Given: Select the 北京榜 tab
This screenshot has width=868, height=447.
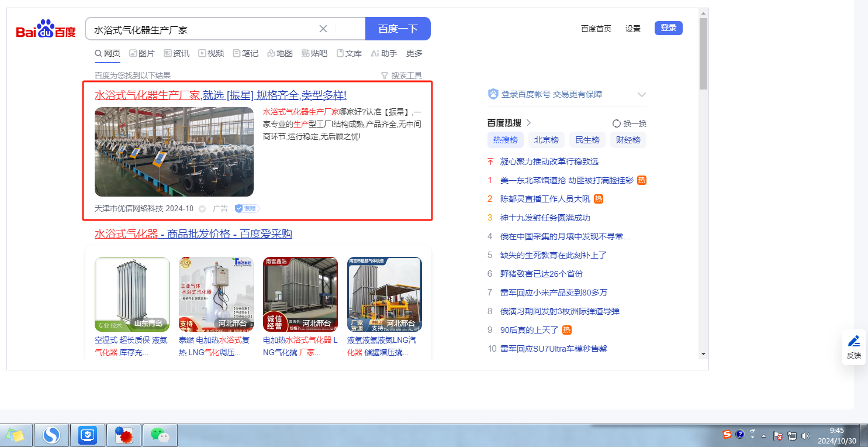Looking at the screenshot, I should pos(547,140).
